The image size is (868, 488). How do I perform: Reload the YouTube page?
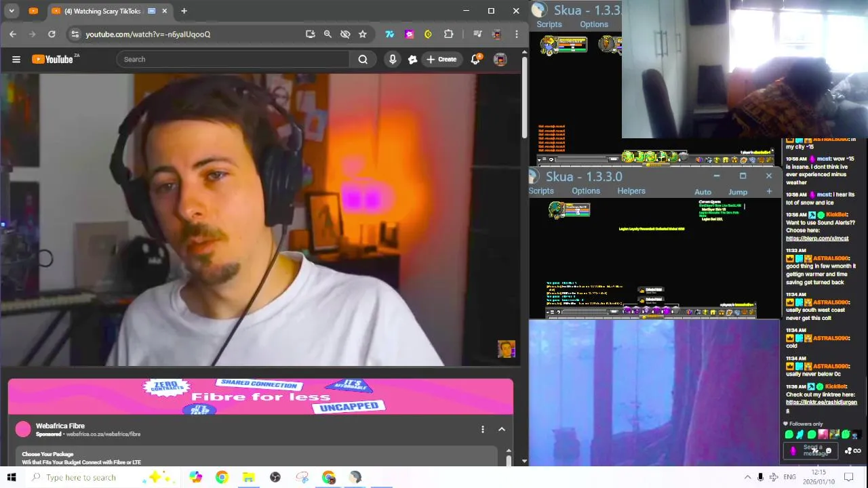(x=52, y=34)
